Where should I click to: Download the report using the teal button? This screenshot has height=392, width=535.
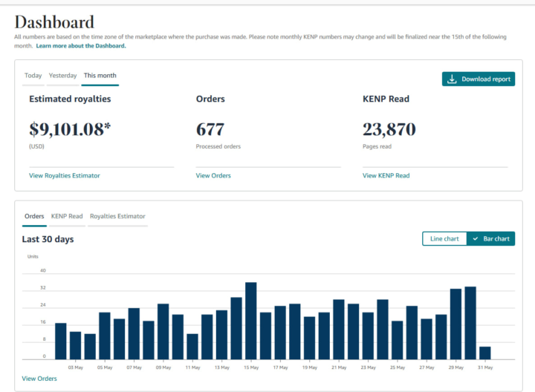coord(479,79)
